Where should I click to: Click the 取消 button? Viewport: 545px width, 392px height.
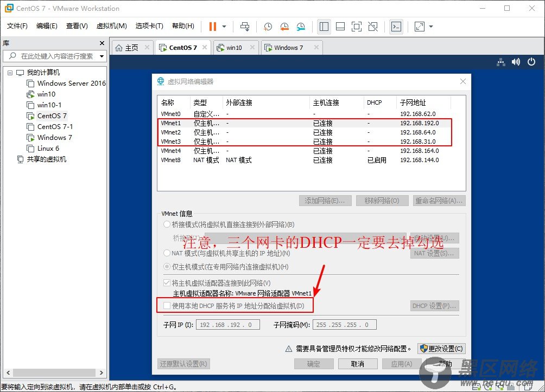tap(358, 364)
